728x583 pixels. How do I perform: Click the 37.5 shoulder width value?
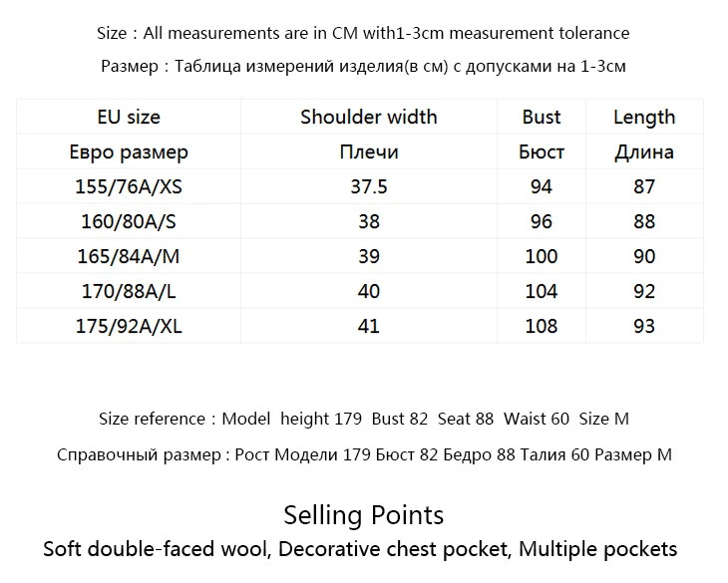pyautogui.click(x=369, y=186)
